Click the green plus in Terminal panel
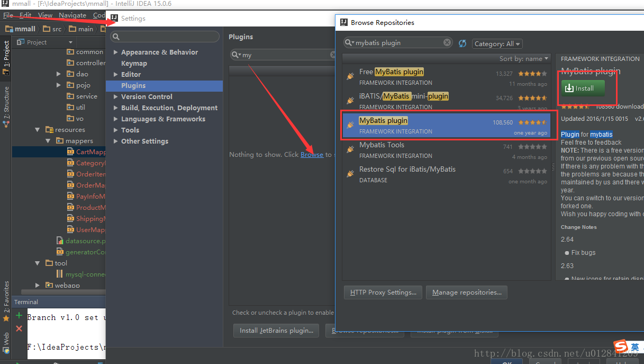This screenshot has height=364, width=644. tap(19, 316)
